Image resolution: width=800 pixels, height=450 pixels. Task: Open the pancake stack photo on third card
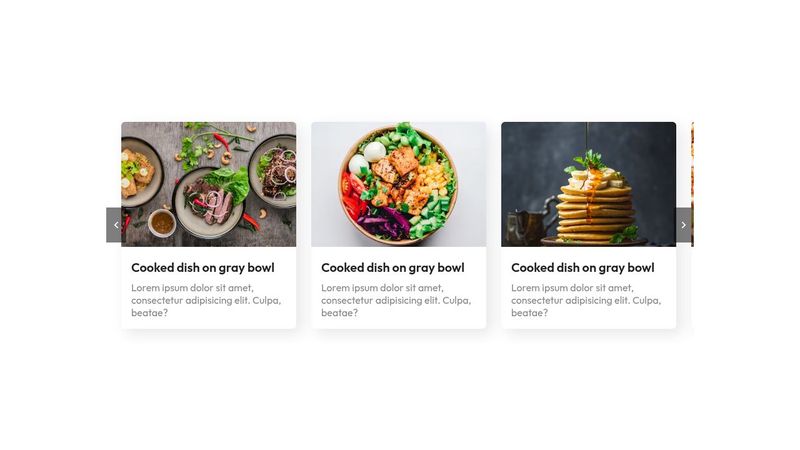pos(589,184)
